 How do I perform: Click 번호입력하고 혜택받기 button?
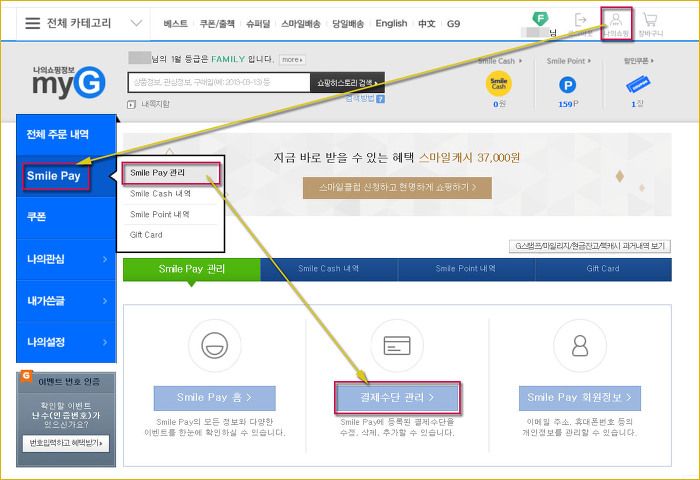tap(66, 443)
